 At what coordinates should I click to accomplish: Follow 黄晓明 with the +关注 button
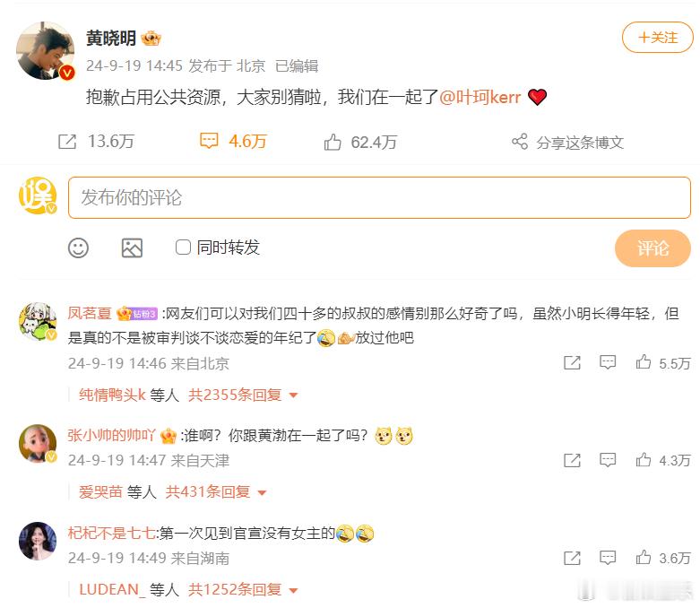[x=658, y=38]
